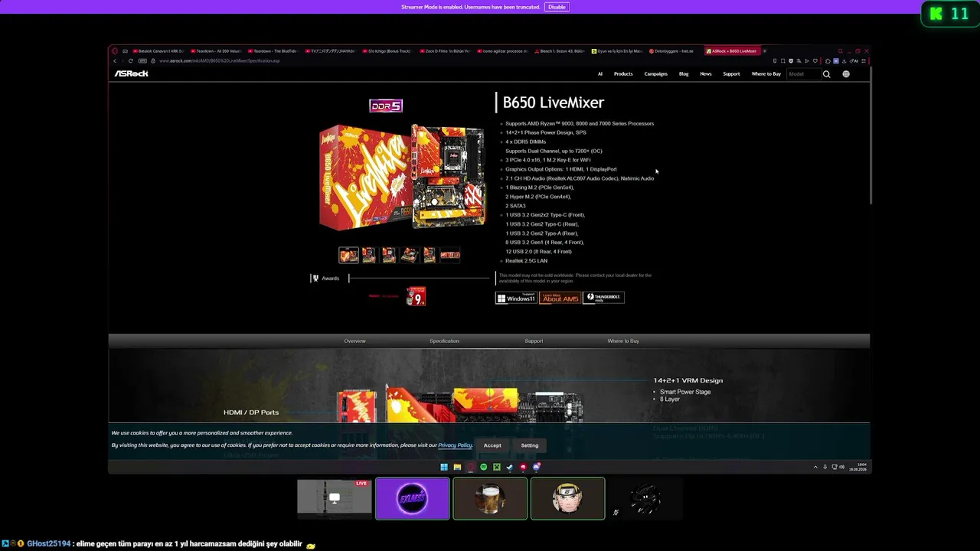Click the DDR5 badge above product image

(386, 106)
